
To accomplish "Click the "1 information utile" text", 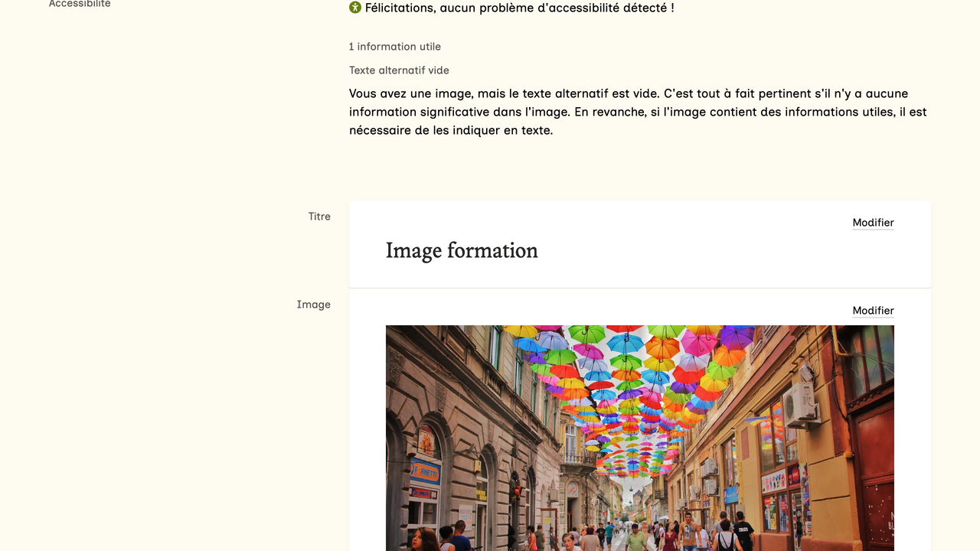I will [395, 47].
